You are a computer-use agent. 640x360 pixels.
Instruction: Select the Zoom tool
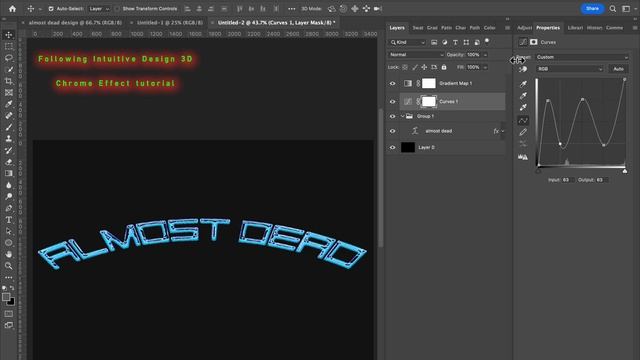click(9, 266)
